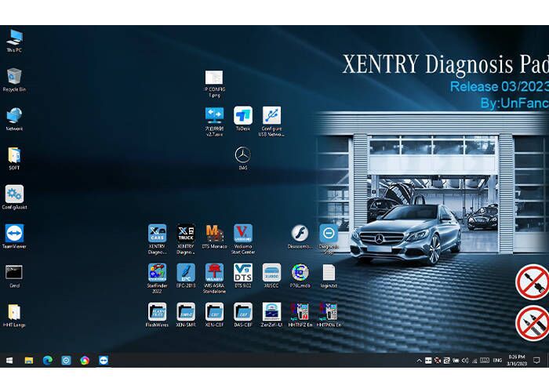Open the DAS Mercedes star icon
The image size is (549, 392).
243,154
